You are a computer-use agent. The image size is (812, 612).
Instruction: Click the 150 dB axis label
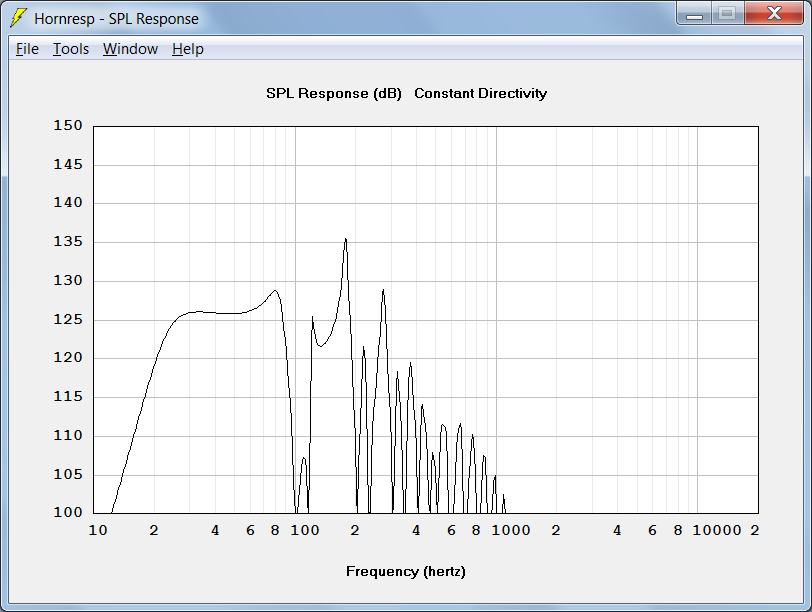[68, 125]
